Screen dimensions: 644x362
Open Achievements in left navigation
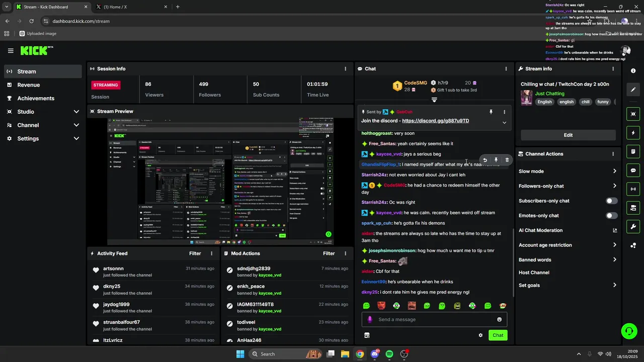tap(43, 98)
